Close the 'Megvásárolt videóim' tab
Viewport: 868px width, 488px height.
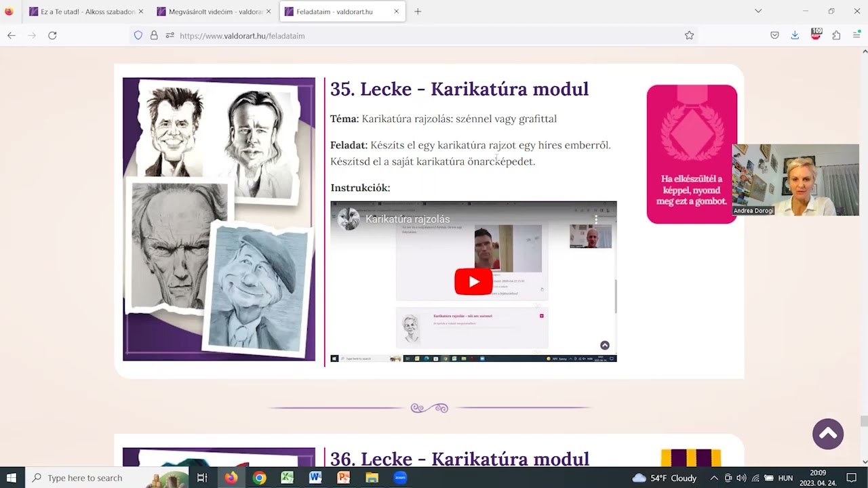(x=269, y=12)
